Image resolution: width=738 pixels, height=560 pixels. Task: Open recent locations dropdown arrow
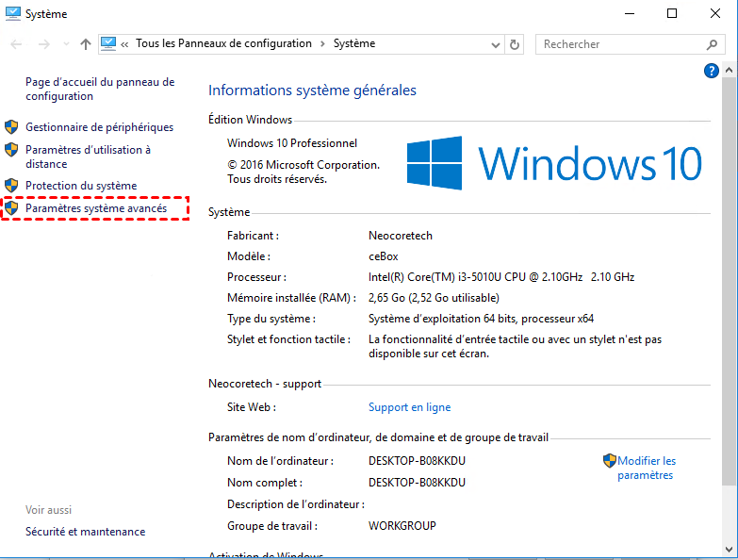(x=66, y=44)
